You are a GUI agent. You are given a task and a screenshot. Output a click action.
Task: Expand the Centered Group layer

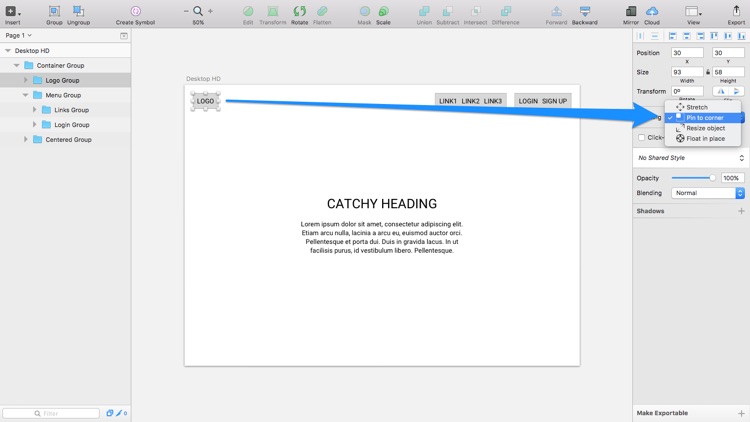click(26, 140)
